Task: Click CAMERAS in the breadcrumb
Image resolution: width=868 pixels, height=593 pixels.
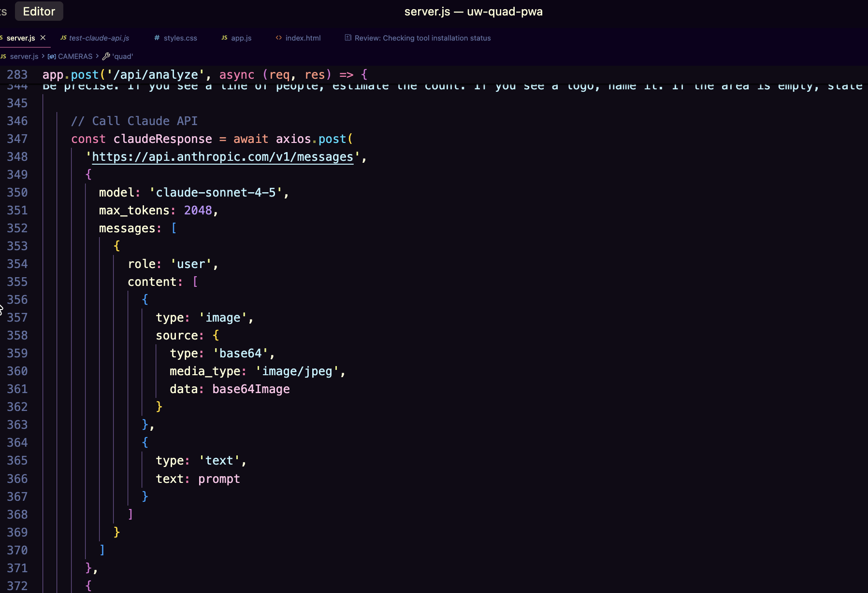Action: pos(75,56)
